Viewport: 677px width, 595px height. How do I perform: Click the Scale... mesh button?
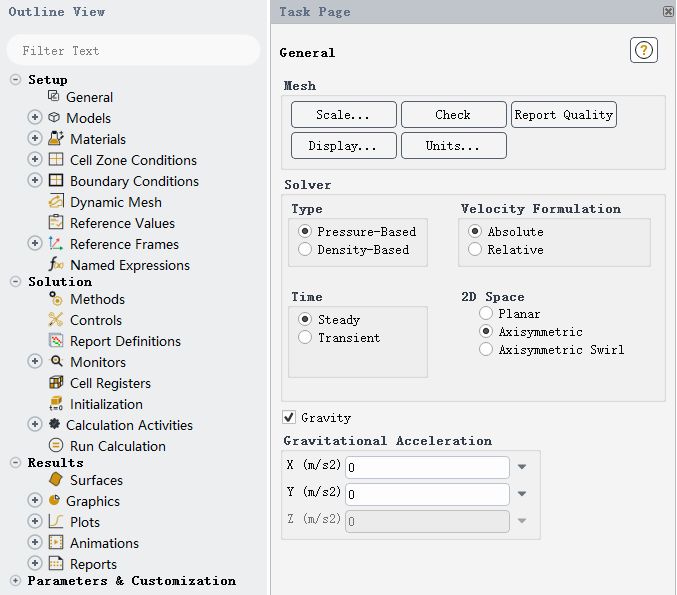[343, 115]
